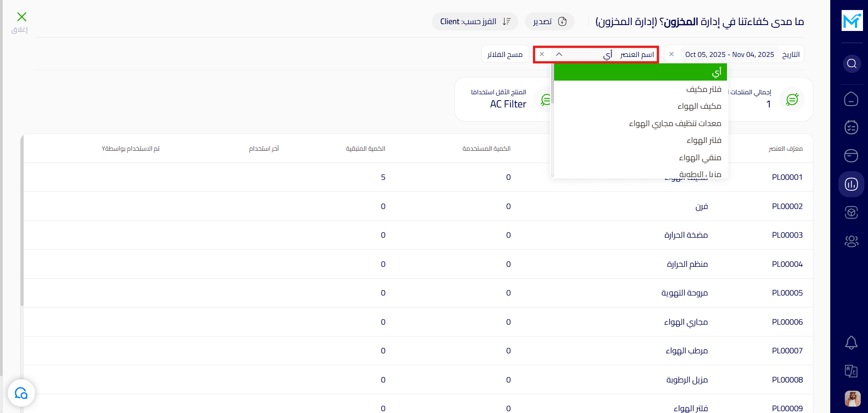Clear the item name filter X
The height and width of the screenshot is (413, 868).
[542, 54]
